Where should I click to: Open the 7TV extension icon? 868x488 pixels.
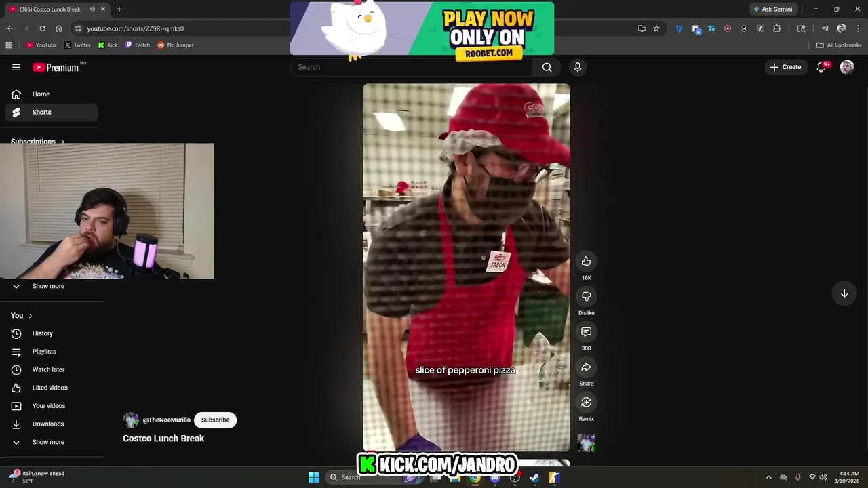tap(711, 28)
